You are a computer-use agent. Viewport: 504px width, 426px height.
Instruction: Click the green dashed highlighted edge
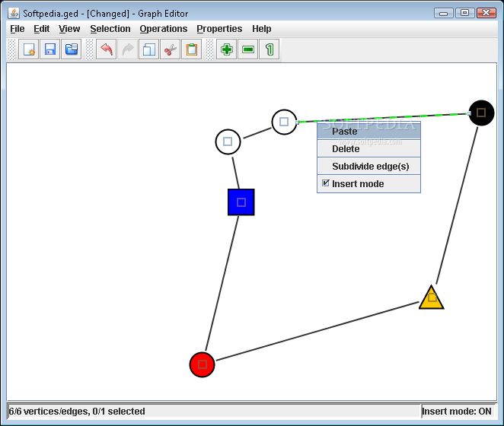click(382, 118)
